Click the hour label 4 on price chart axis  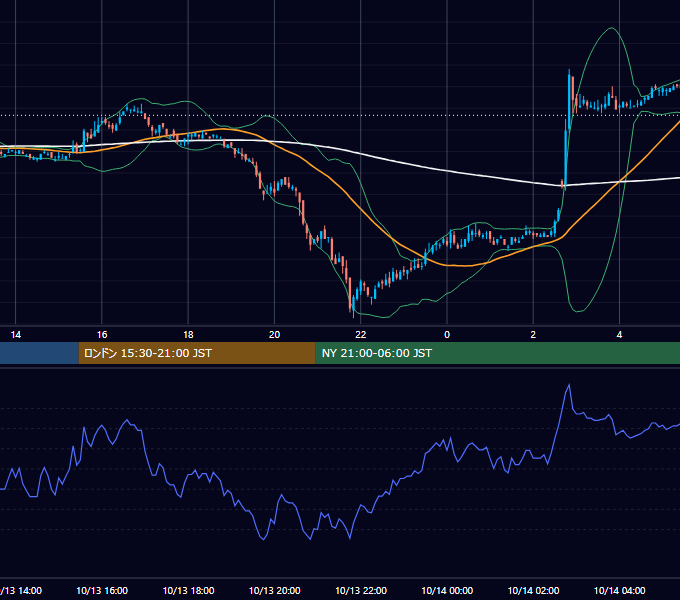coord(619,335)
